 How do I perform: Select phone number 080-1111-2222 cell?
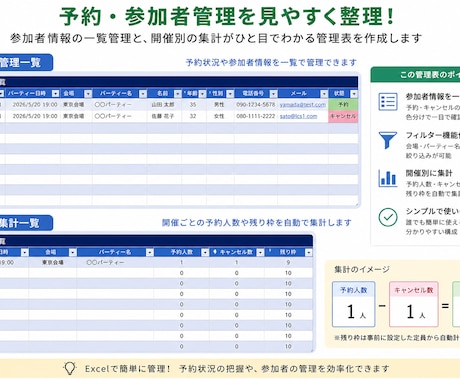[x=256, y=116]
